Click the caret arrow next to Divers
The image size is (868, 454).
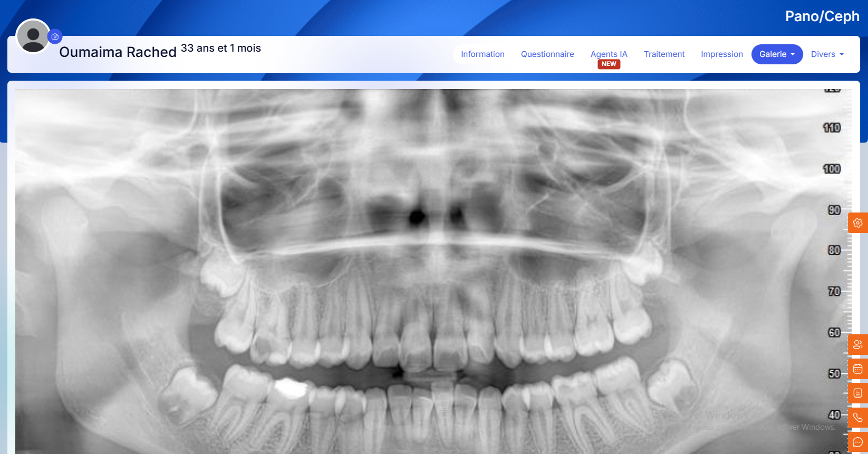click(842, 54)
